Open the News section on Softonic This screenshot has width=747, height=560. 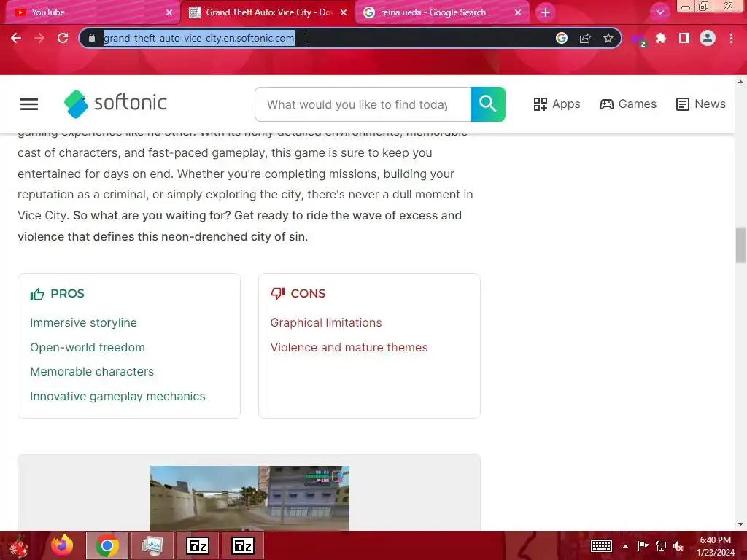(701, 104)
